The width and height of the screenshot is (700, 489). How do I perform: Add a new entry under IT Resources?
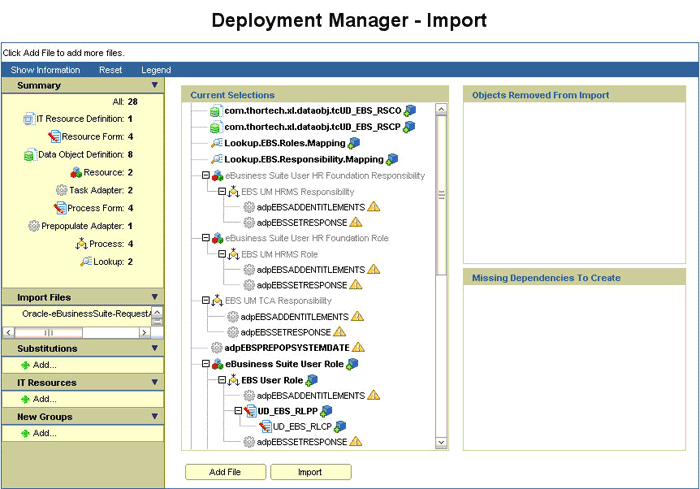[39, 399]
